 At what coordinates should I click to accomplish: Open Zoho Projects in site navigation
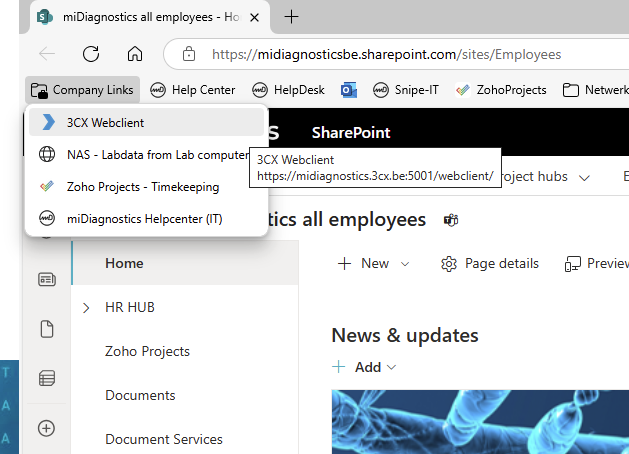[x=147, y=351]
